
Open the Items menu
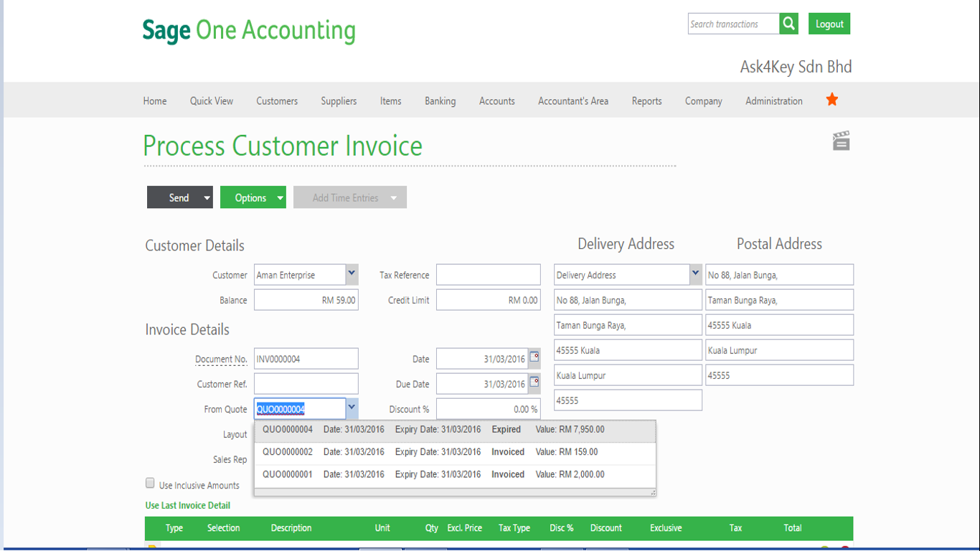point(391,101)
